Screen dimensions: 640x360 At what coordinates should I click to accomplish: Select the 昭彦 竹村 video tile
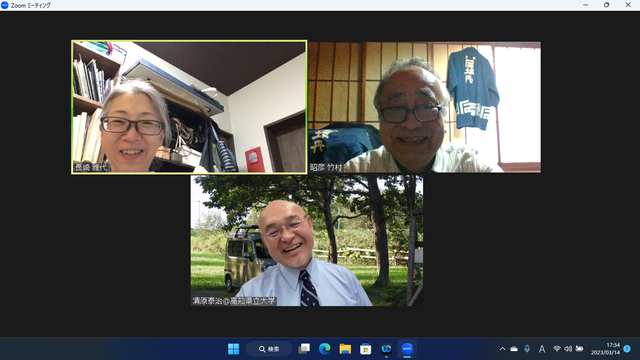point(424,107)
